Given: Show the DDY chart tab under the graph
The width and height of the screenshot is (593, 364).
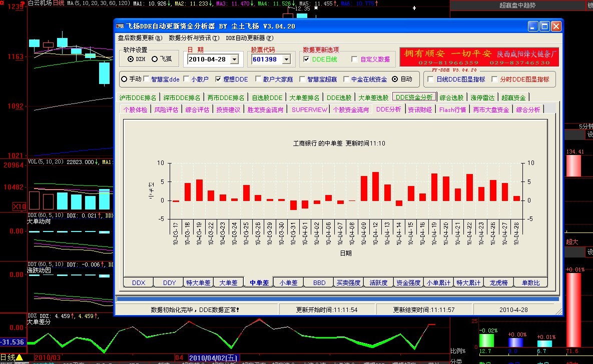Looking at the screenshot, I should [x=170, y=282].
